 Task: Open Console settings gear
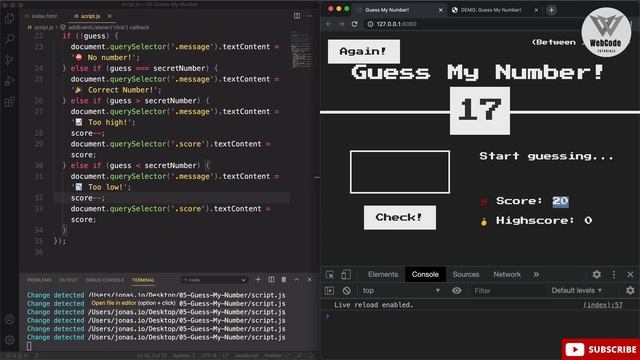[x=630, y=291]
